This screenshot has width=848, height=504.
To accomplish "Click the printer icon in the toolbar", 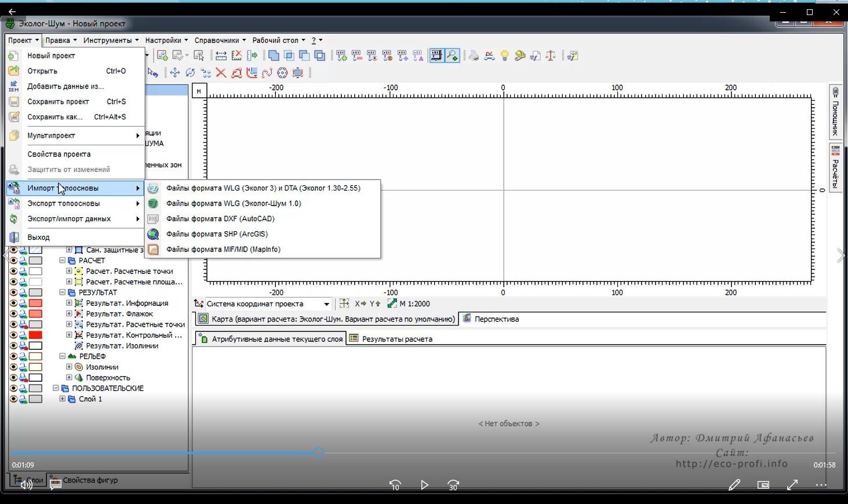I will coord(474,56).
